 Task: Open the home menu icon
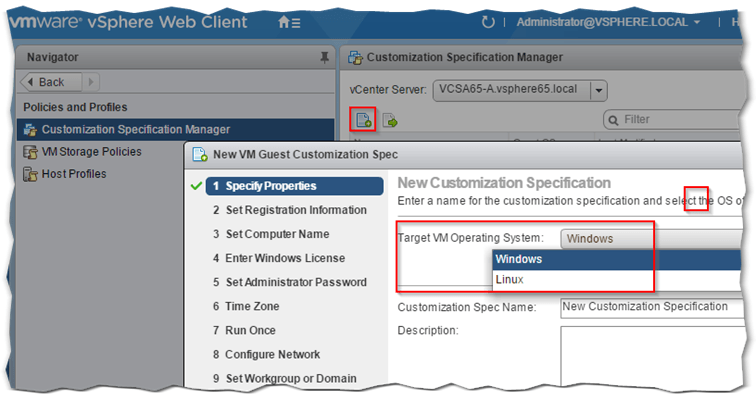coord(289,22)
